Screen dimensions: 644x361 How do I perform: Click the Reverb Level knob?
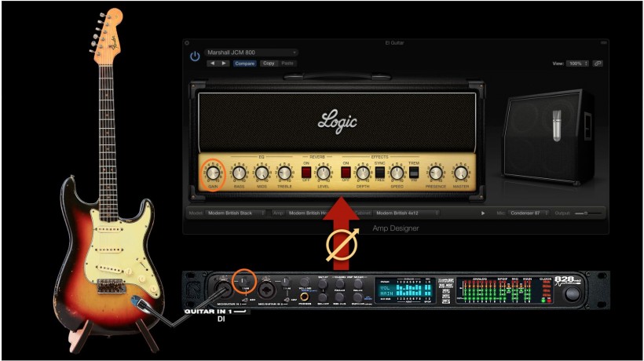[324, 173]
